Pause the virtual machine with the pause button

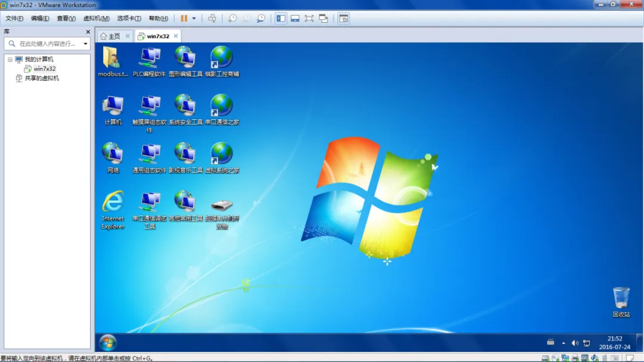(x=184, y=18)
